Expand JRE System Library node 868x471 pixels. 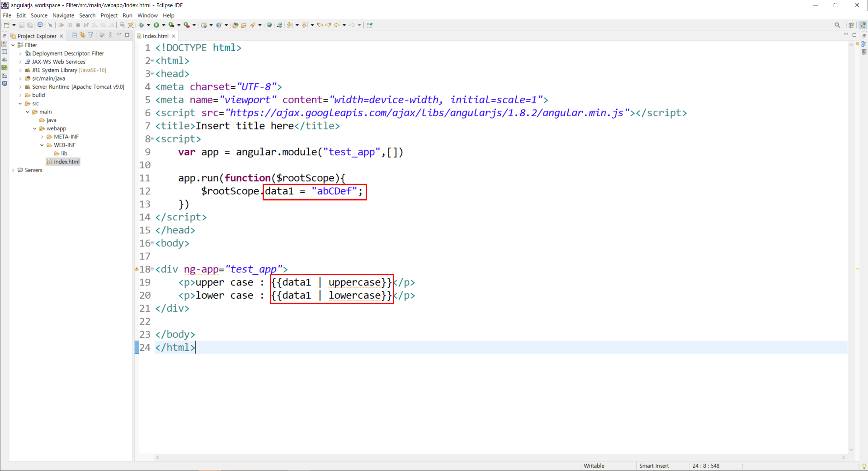point(20,70)
